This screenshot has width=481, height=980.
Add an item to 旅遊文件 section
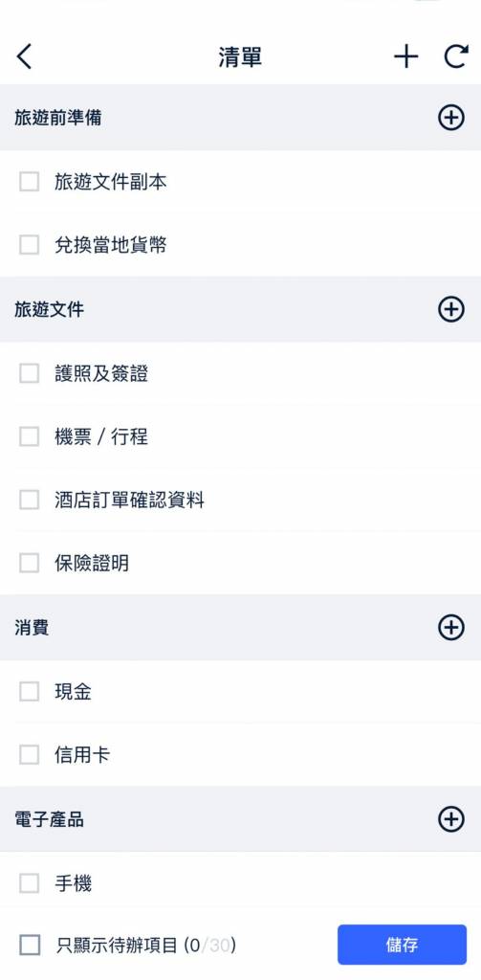[x=451, y=309]
